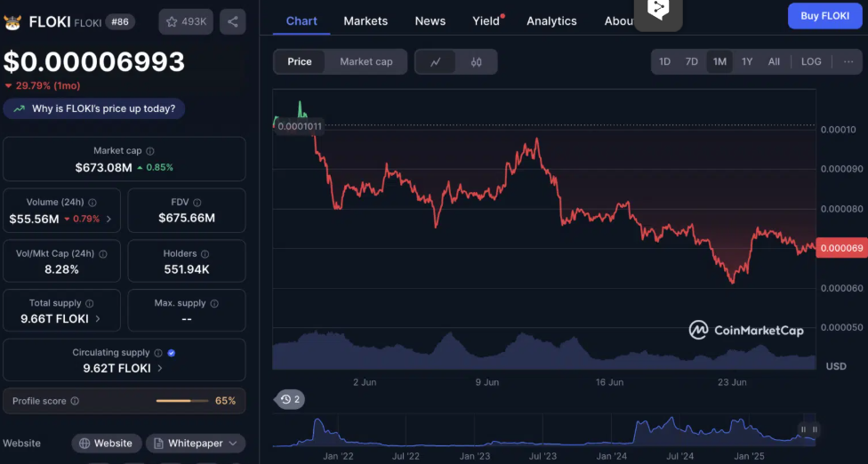This screenshot has width=868, height=464.
Task: Add FLOKI to watchlist with star
Action: tap(186, 21)
